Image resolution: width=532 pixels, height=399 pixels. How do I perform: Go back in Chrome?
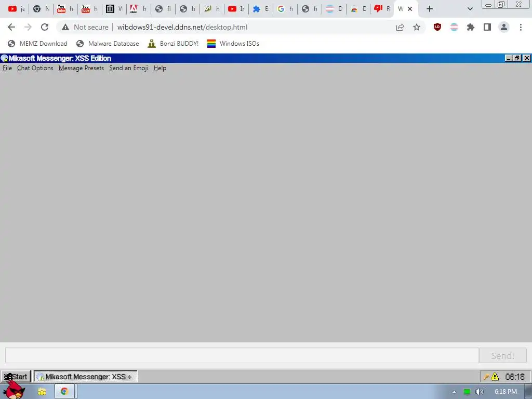coord(11,27)
